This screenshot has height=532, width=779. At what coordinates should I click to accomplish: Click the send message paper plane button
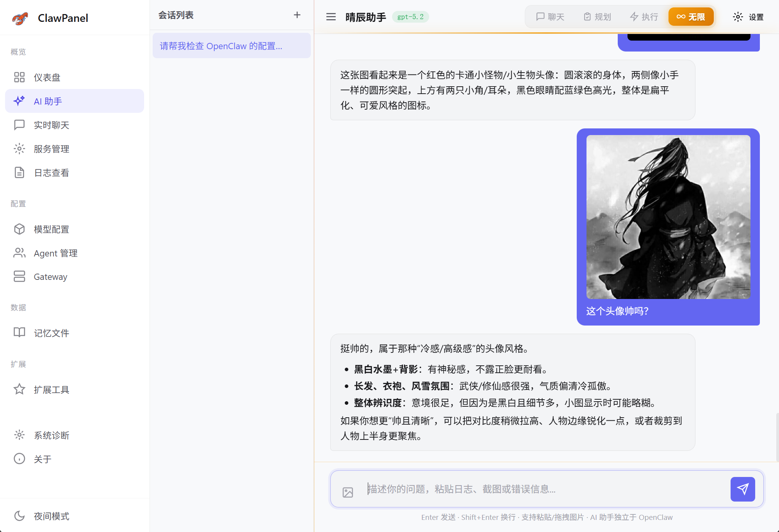(743, 489)
